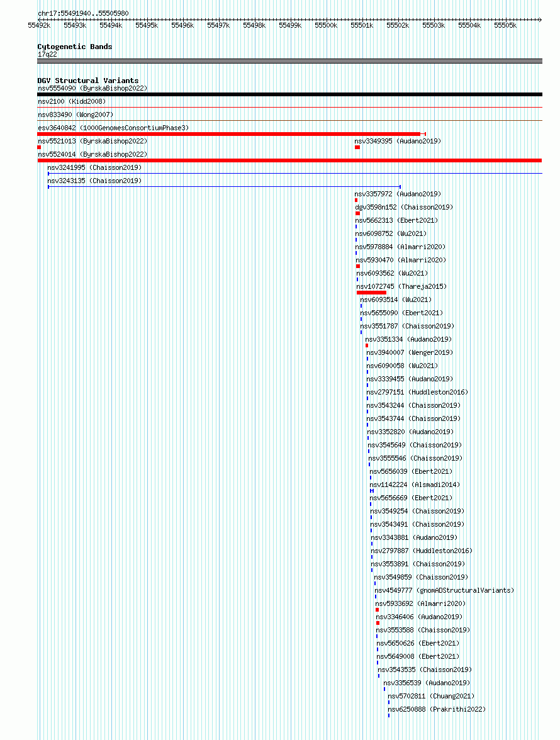Click nsv3940007 (Wenger2019) label
The width and height of the screenshot is (560, 740).
point(410,352)
